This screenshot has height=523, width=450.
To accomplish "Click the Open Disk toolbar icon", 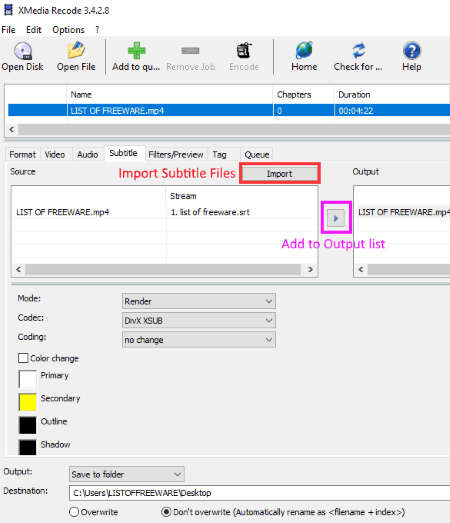I will [23, 51].
